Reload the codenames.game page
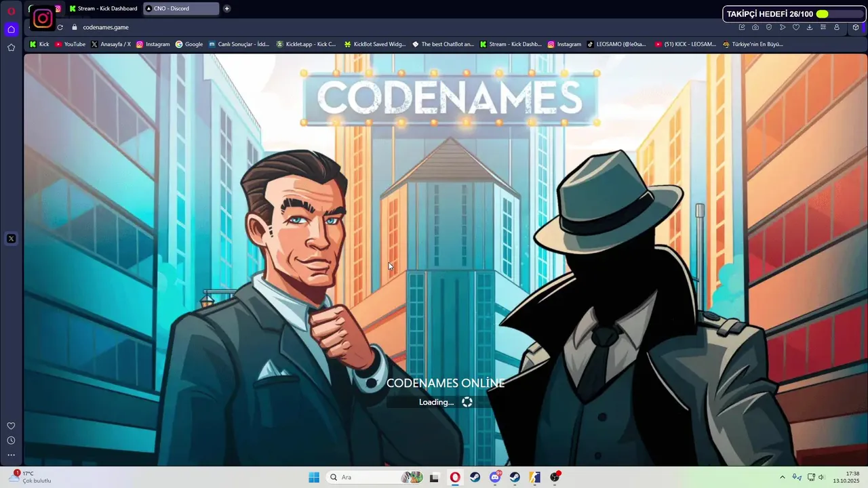Screen dimensions: 868x488 tap(60, 27)
